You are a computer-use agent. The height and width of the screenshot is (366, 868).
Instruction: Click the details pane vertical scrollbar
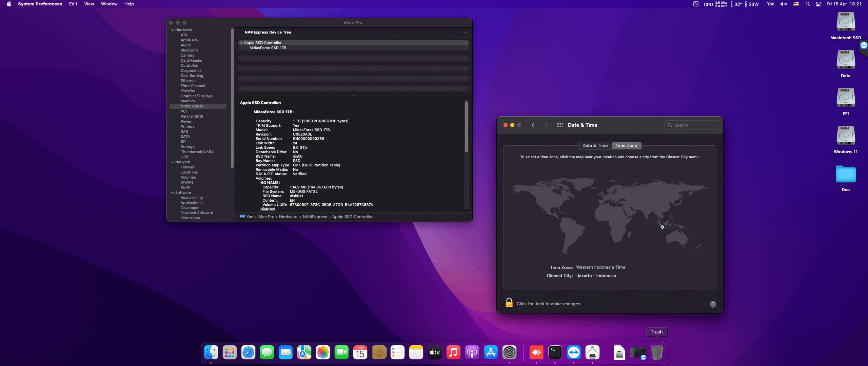point(467,127)
